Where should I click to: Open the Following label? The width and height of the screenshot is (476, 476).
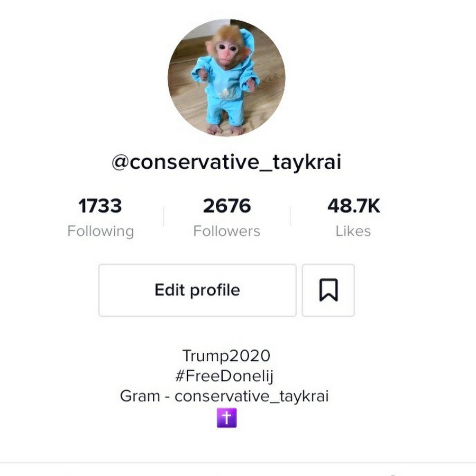[x=100, y=231]
